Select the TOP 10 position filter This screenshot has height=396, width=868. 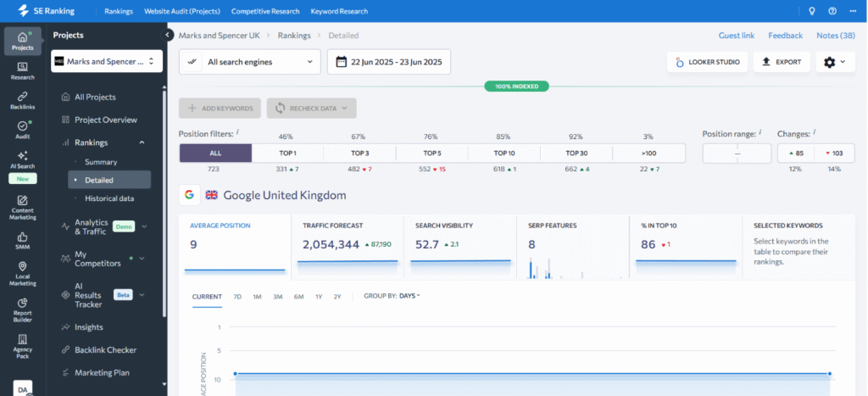tap(504, 153)
